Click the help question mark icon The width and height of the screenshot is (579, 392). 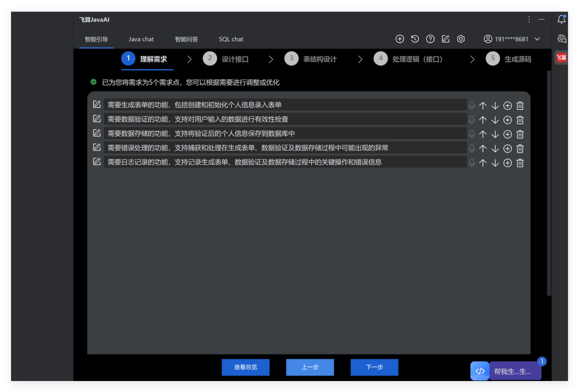click(x=430, y=39)
